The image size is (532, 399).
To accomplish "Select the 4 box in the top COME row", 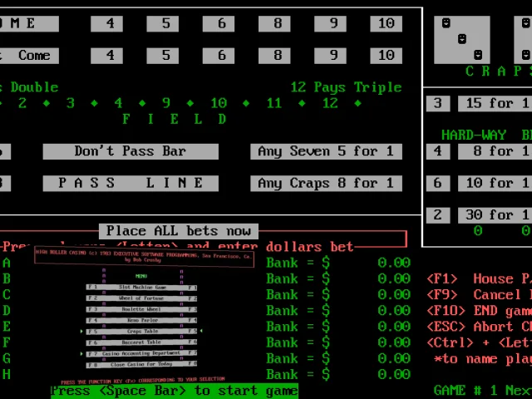I will click(x=106, y=24).
